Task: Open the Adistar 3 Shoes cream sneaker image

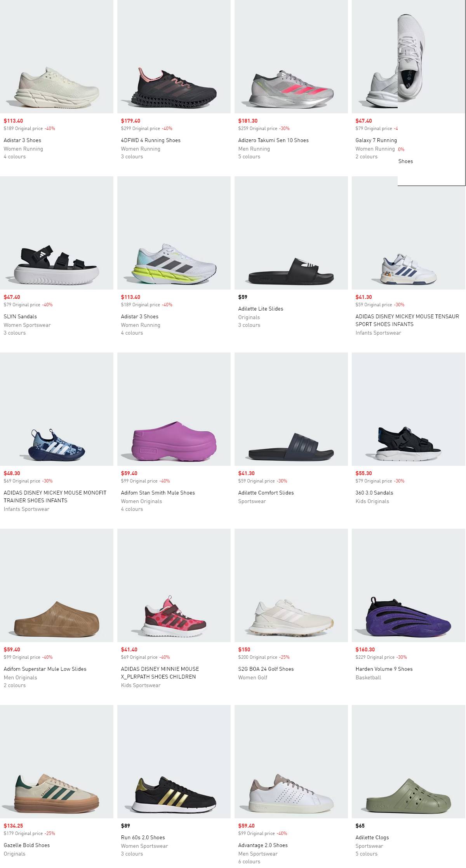Action: tap(57, 57)
